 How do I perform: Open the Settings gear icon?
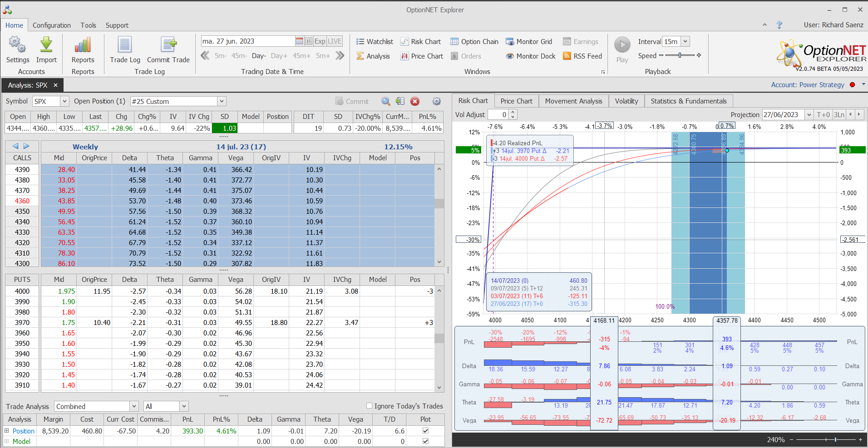17,45
